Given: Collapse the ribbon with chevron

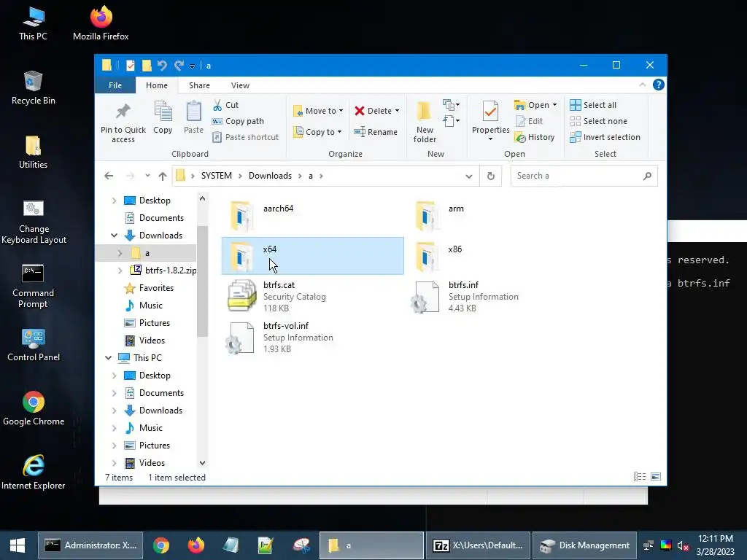Looking at the screenshot, I should [642, 85].
